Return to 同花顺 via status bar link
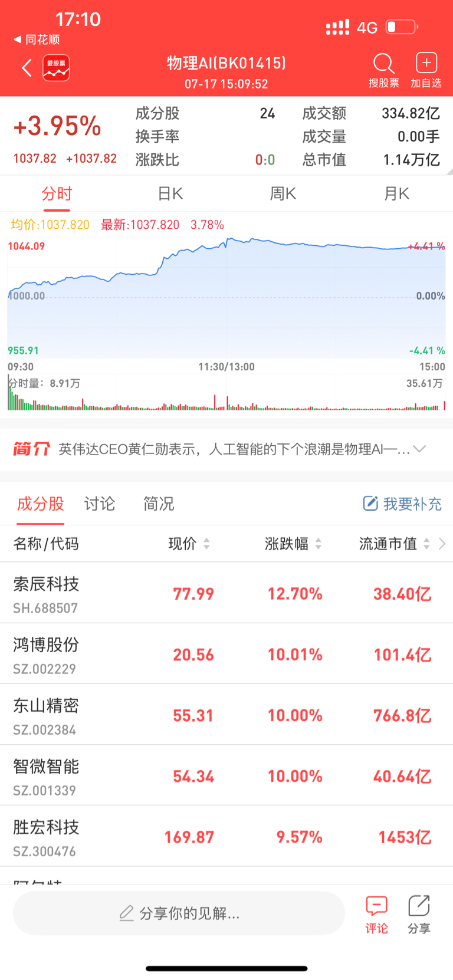Screen dimensions: 453x980 tap(37, 40)
